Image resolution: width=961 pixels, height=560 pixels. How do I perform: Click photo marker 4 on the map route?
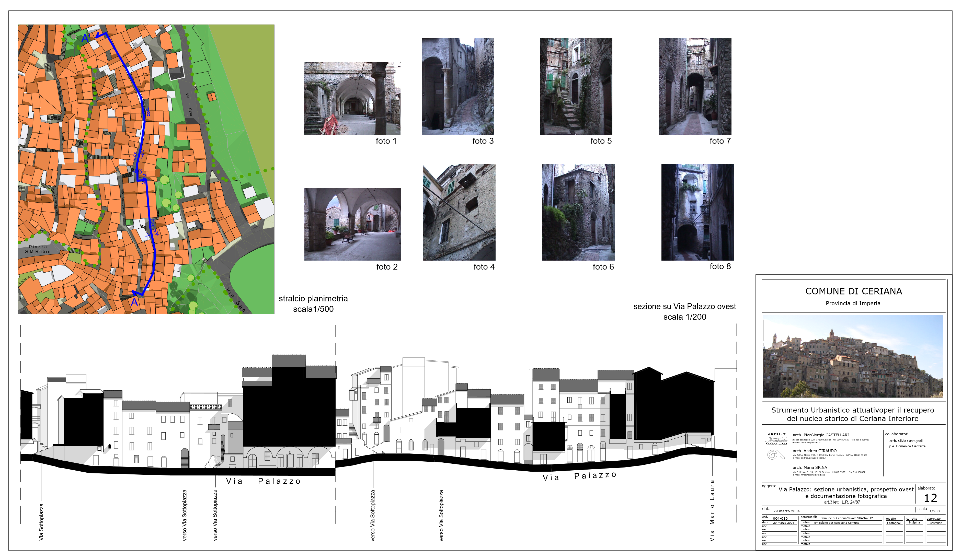(x=157, y=234)
